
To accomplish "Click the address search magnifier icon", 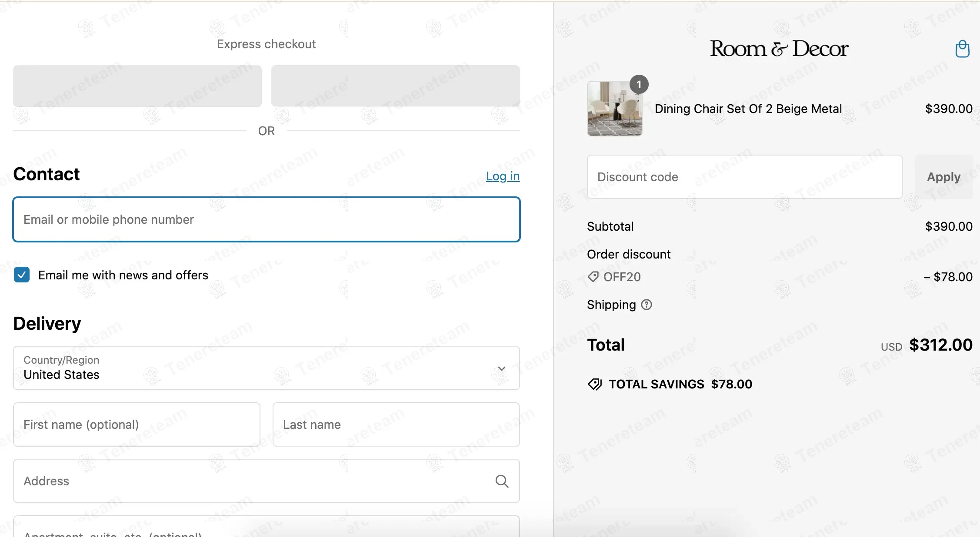I will point(502,481).
